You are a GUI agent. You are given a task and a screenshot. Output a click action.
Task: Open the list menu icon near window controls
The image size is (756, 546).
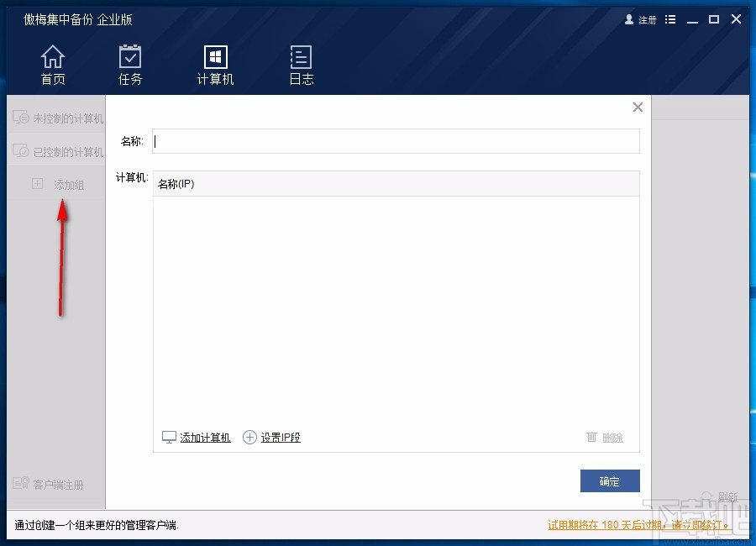coord(669,19)
